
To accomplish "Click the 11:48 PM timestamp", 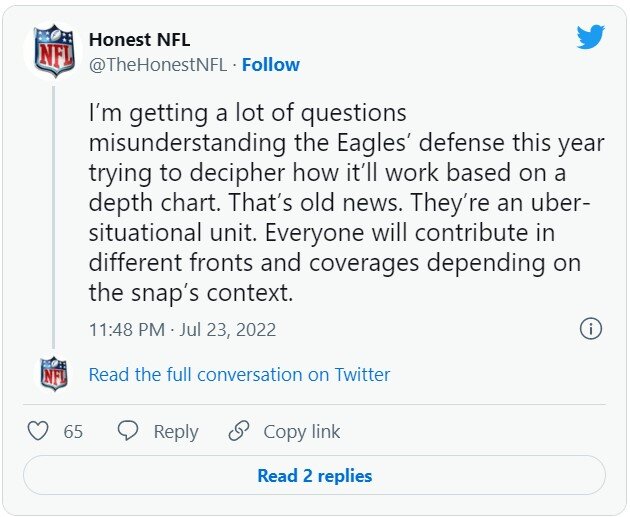I will click(126, 329).
